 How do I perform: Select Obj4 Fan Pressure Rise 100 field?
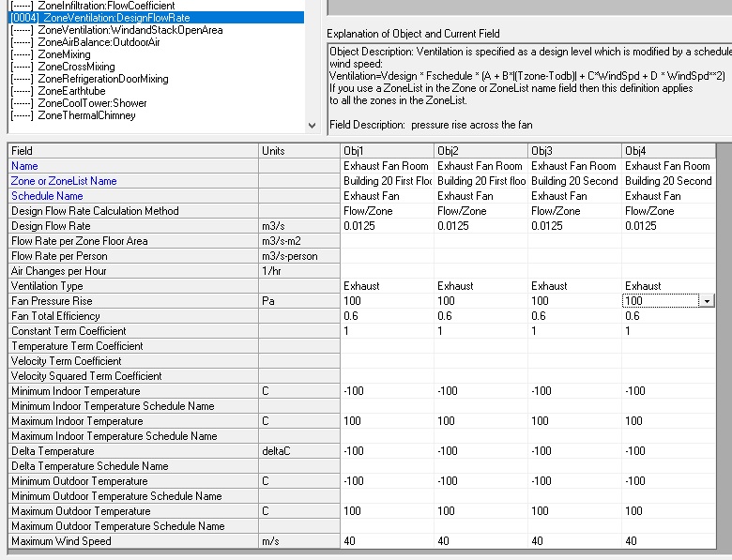661,301
